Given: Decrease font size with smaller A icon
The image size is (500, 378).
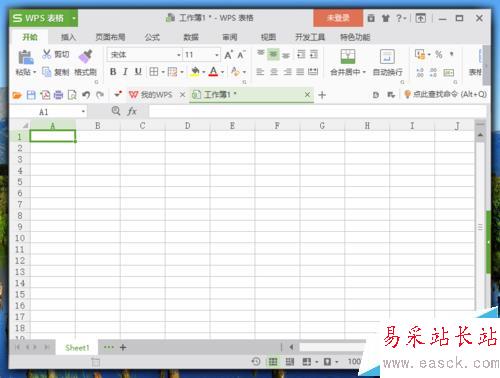Looking at the screenshot, I should click(x=241, y=55).
